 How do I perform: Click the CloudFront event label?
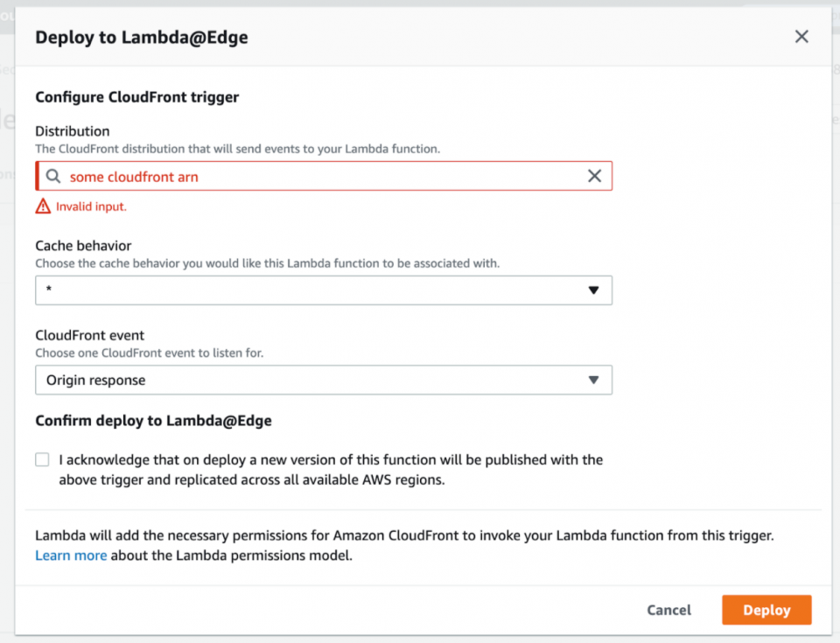pos(90,335)
